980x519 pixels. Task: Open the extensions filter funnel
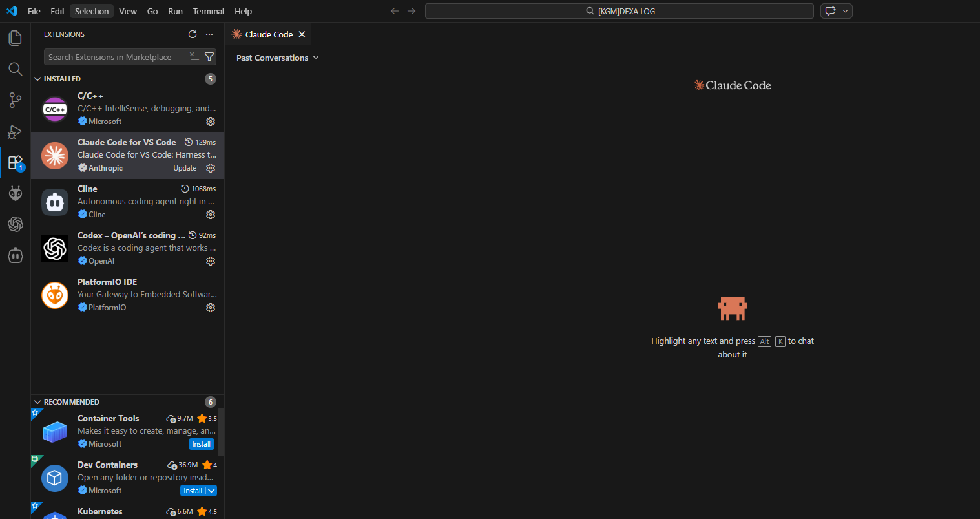[x=209, y=57]
